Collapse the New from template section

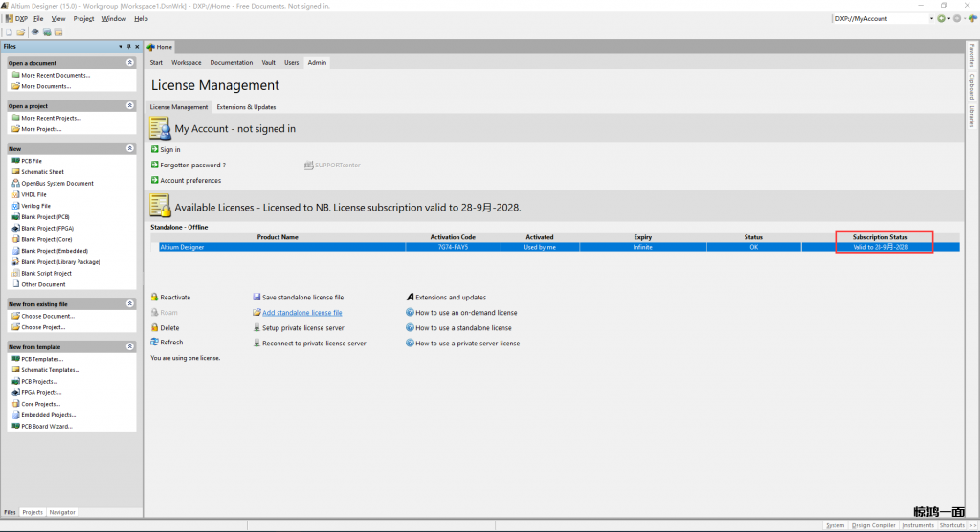(129, 346)
